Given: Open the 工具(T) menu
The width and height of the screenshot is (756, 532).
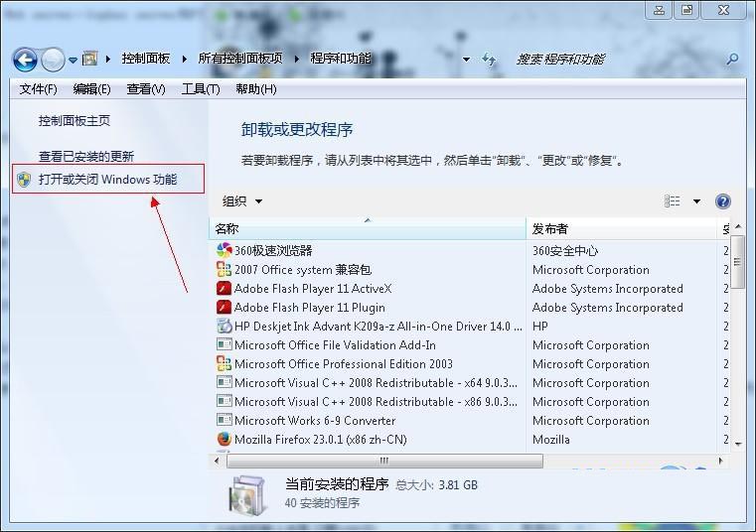Looking at the screenshot, I should [201, 89].
